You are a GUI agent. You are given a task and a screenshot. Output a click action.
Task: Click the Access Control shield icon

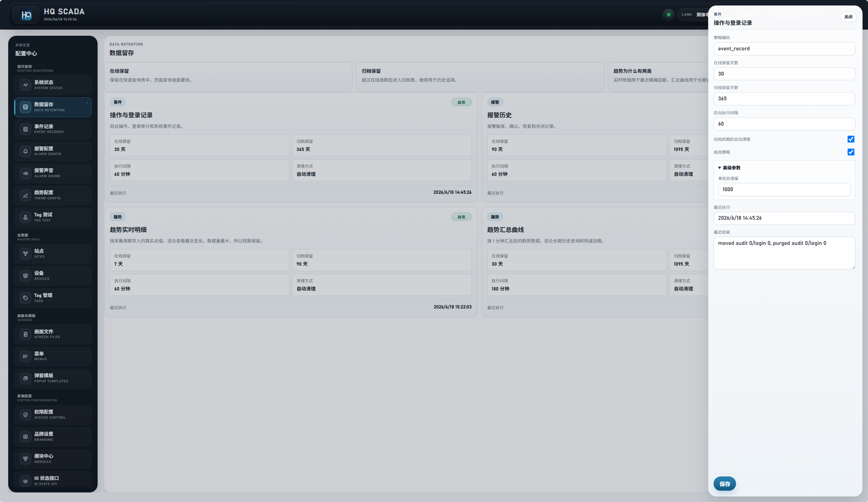point(26,415)
